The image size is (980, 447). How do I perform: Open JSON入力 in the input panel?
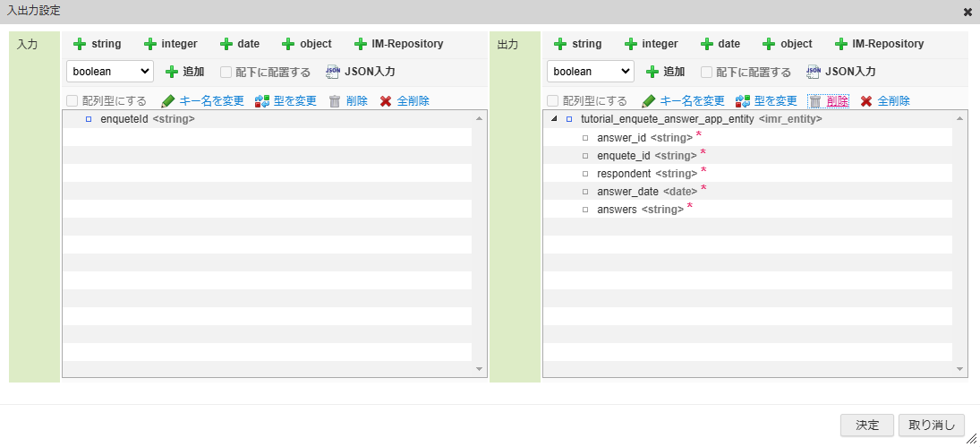point(361,72)
